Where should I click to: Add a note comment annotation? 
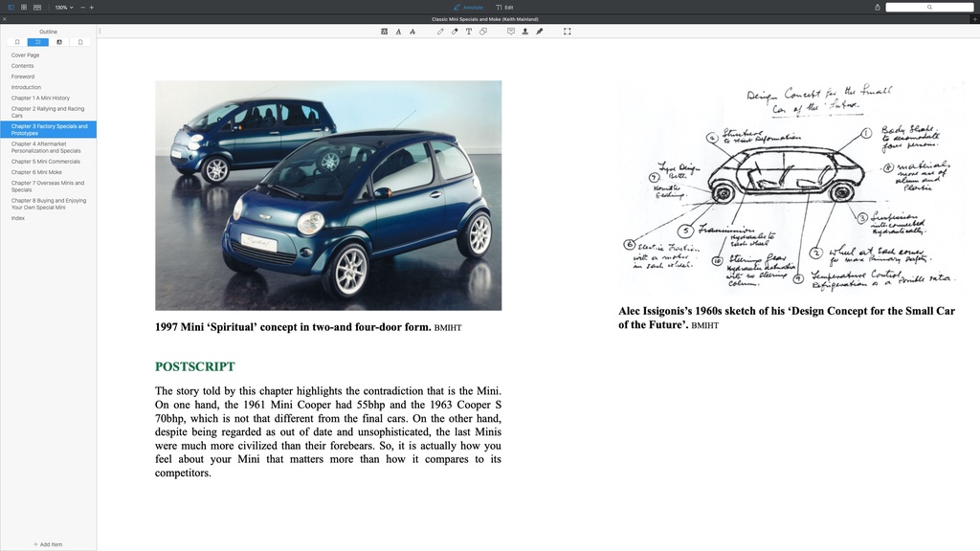(x=510, y=32)
